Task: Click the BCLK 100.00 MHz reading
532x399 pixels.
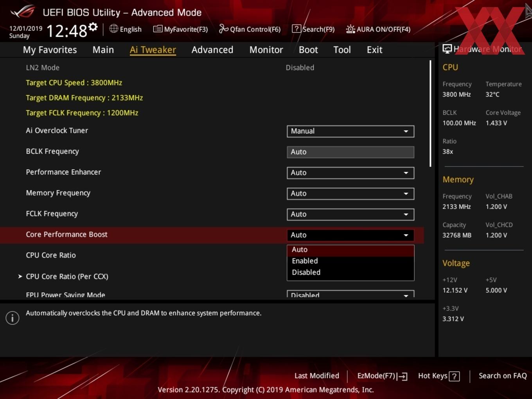Action: (459, 123)
